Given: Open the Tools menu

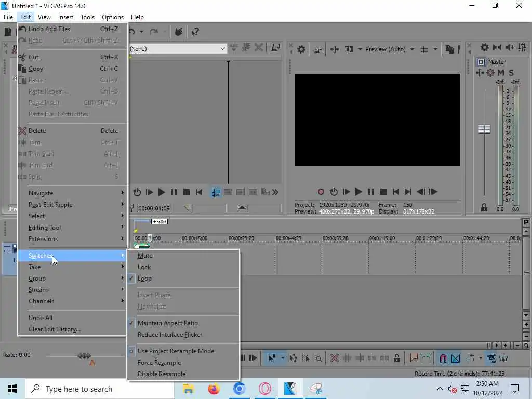Looking at the screenshot, I should click(x=87, y=17).
